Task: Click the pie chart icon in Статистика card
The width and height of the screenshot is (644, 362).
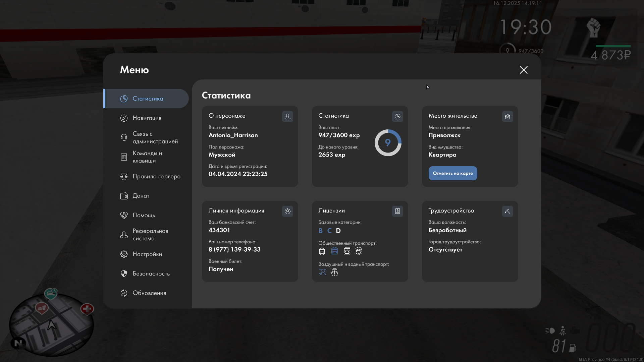Action: pyautogui.click(x=397, y=116)
